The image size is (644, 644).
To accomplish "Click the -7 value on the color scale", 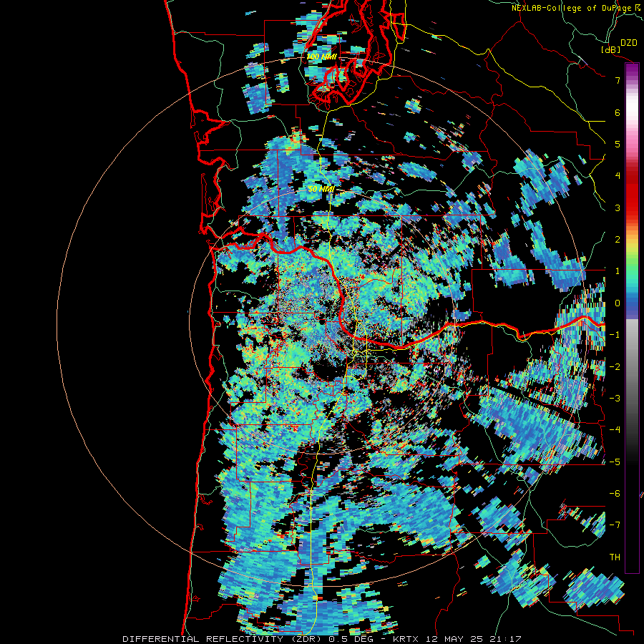I will click(x=615, y=525).
